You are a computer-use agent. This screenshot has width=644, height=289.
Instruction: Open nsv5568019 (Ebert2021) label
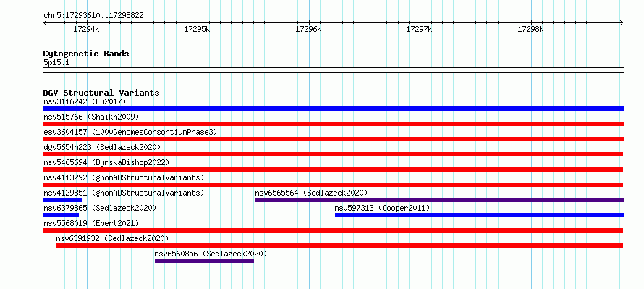91,223
